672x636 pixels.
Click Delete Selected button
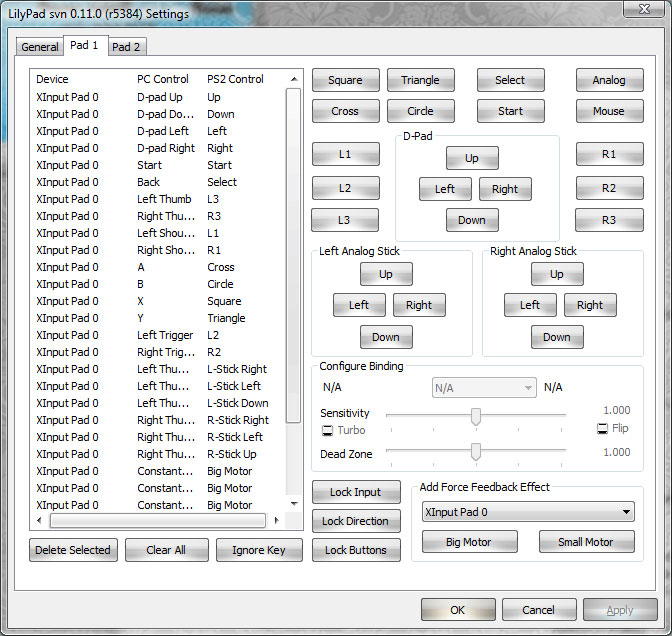click(73, 550)
